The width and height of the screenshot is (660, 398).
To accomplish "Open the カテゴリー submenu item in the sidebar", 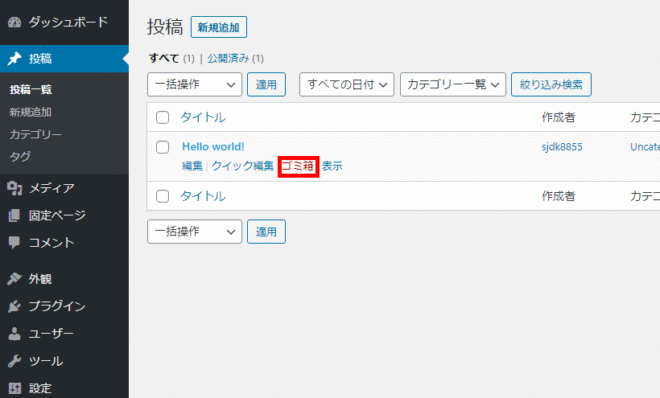I will point(35,135).
